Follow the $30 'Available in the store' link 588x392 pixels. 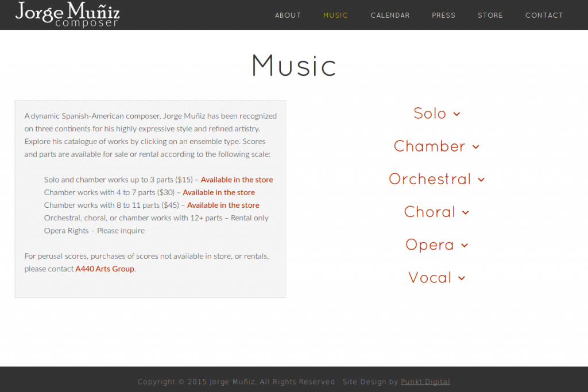tap(219, 192)
